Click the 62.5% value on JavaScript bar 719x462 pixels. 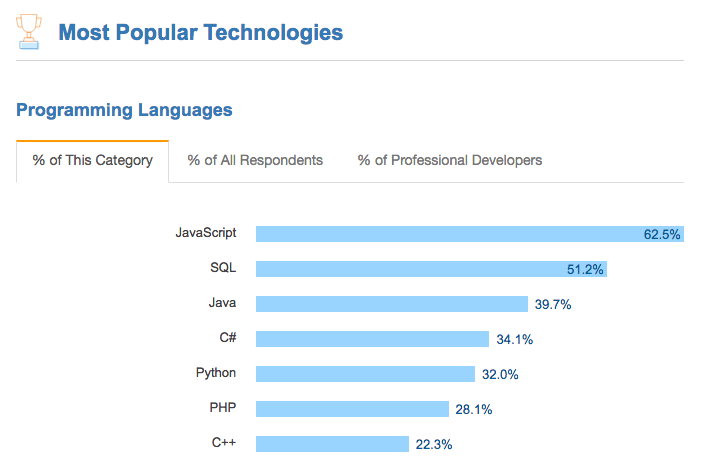pyautogui.click(x=662, y=235)
